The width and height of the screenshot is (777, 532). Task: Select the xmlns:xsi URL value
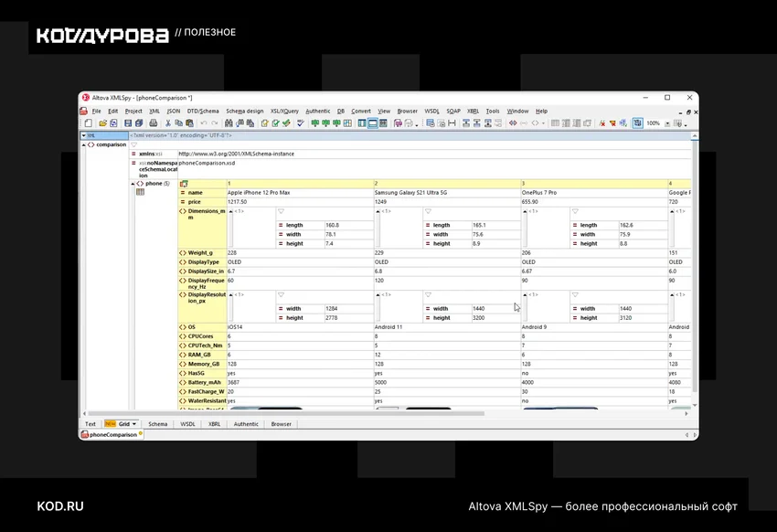coord(434,154)
